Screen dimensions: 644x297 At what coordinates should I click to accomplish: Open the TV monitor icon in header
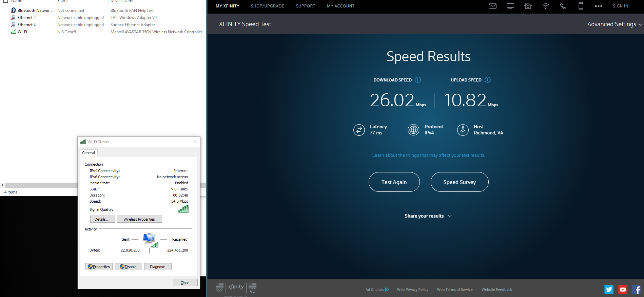(x=510, y=6)
